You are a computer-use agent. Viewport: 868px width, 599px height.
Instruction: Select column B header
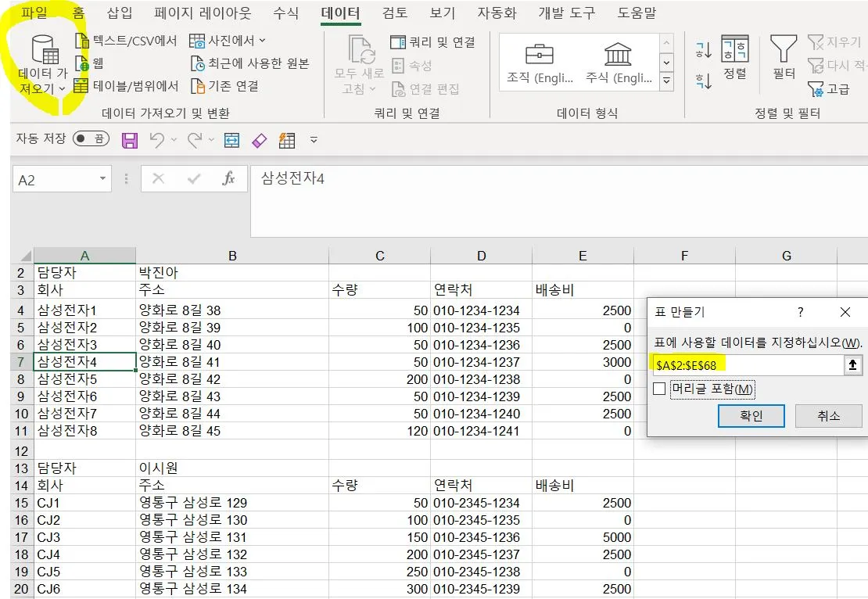[232, 256]
